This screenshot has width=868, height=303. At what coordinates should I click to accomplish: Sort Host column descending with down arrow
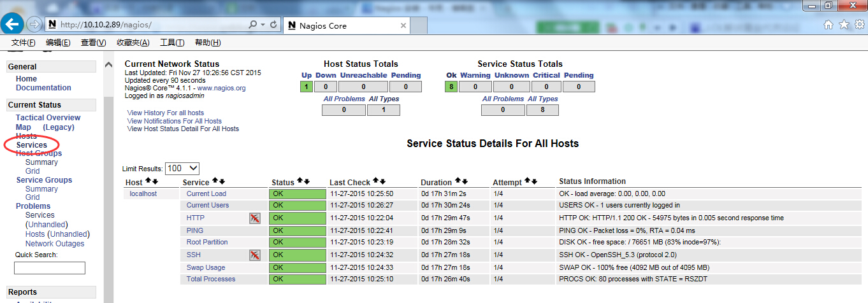click(x=155, y=182)
